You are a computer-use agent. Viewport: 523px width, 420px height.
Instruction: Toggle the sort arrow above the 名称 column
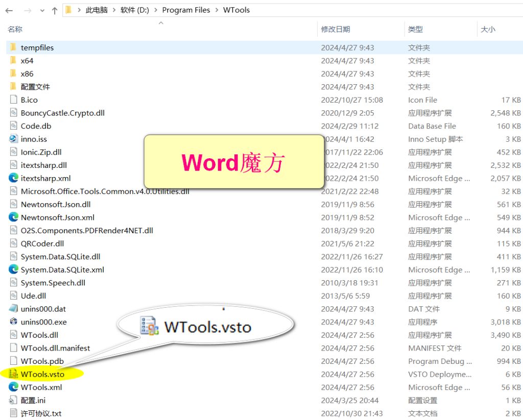(161, 23)
